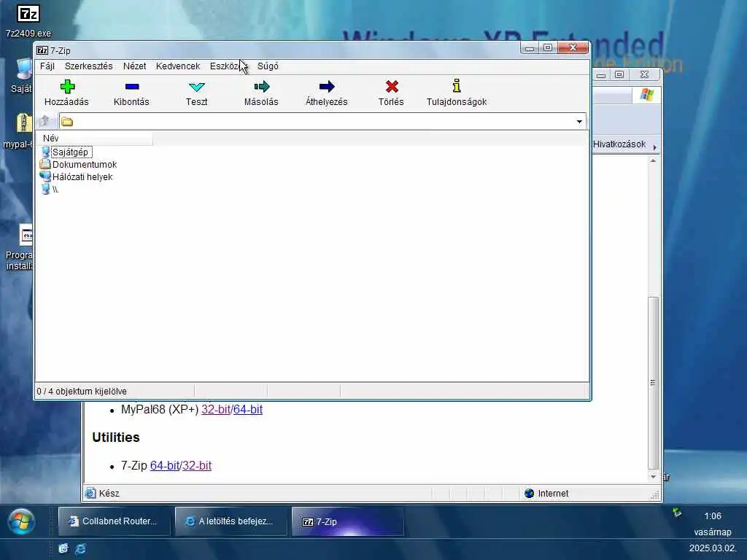Open the Fájl menu
Screen dimensions: 747x560
47,66
